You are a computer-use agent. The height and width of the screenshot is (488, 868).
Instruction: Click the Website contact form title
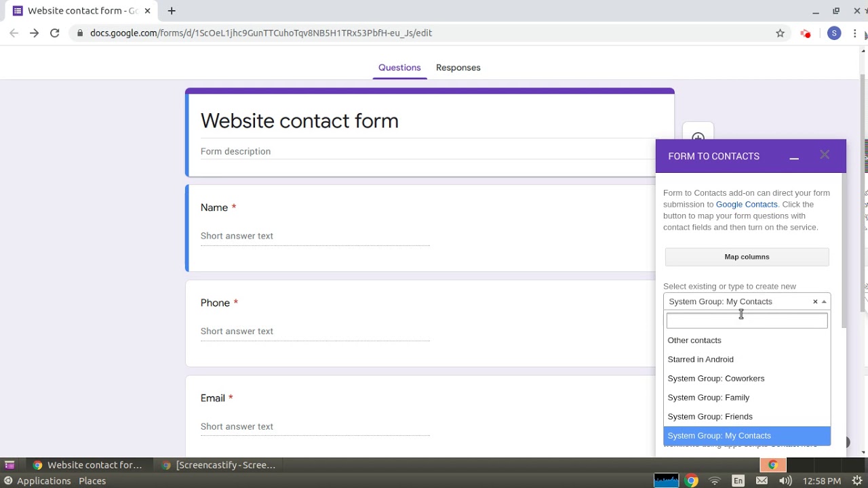(x=299, y=121)
